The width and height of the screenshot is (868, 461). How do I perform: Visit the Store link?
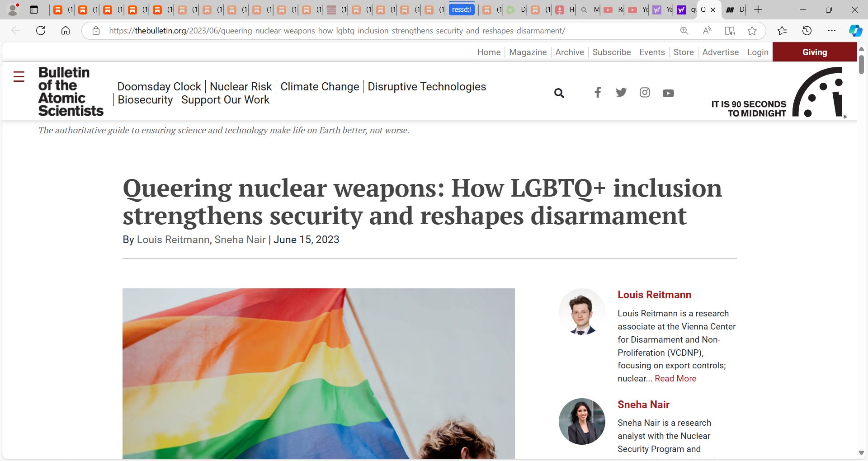coord(683,52)
